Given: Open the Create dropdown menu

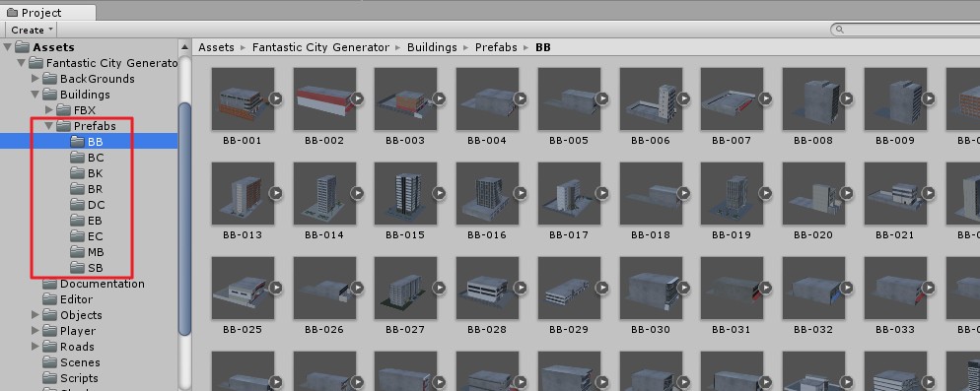Looking at the screenshot, I should 32,30.
